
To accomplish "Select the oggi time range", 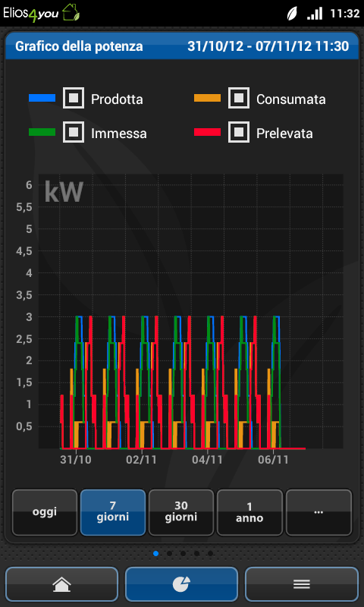I will 45,512.
